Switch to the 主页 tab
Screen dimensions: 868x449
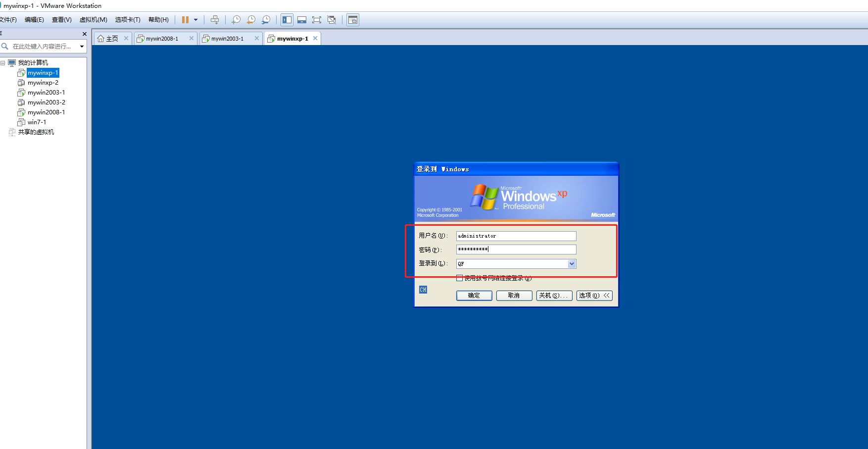[112, 39]
